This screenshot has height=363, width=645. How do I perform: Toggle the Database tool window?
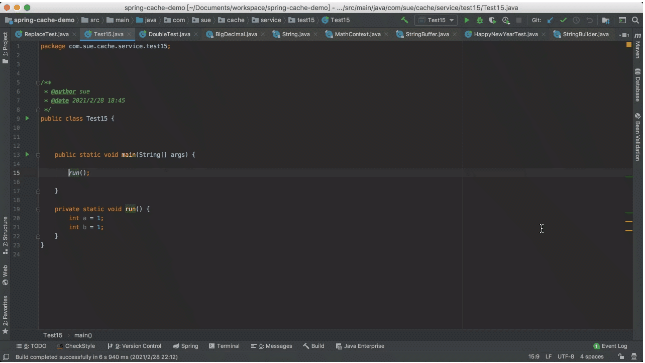point(638,85)
